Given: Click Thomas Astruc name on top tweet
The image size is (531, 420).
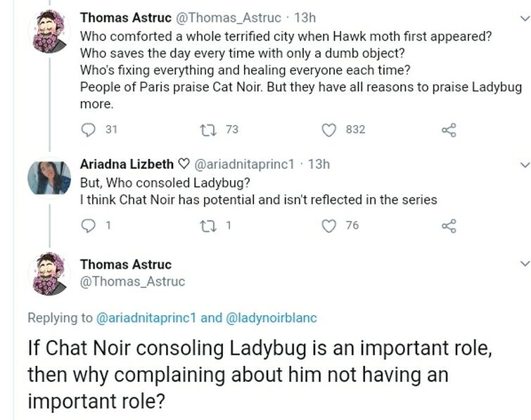Looking at the screenshot, I should [120, 17].
